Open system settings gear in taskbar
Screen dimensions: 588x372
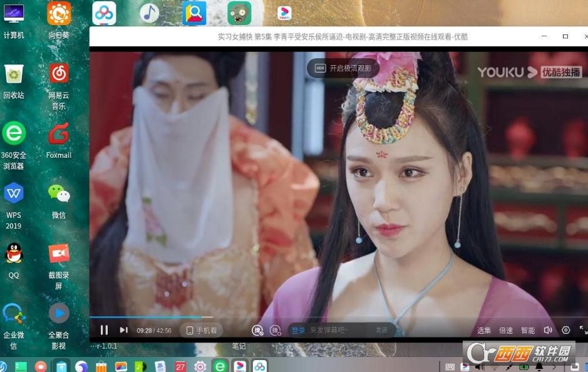200,366
